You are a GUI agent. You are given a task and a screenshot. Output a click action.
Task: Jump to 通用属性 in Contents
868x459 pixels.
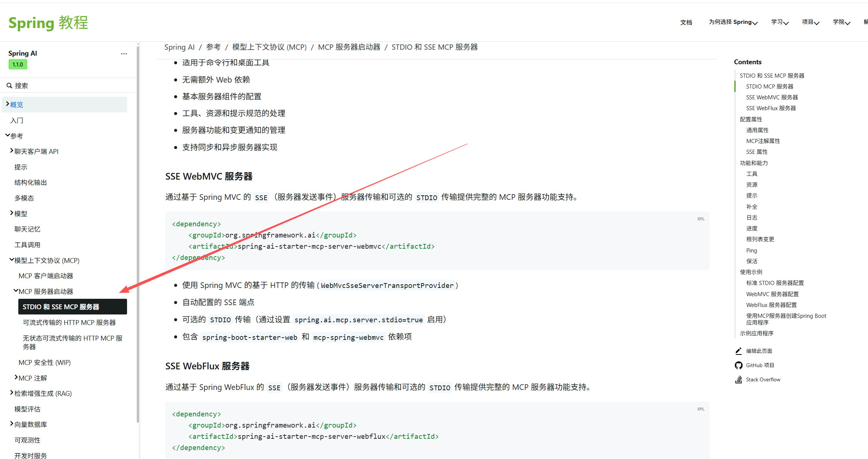(x=757, y=130)
